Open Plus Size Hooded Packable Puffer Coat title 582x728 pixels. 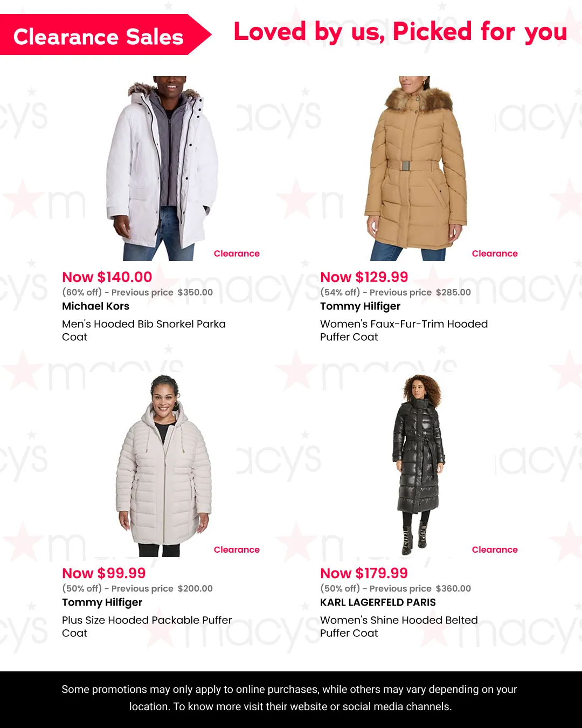tap(147, 627)
